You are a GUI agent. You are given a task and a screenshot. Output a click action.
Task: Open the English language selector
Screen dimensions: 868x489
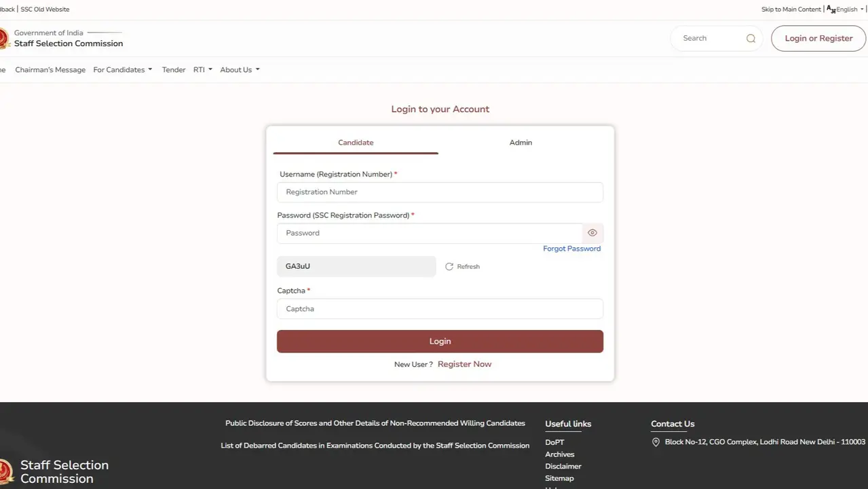[x=846, y=9]
